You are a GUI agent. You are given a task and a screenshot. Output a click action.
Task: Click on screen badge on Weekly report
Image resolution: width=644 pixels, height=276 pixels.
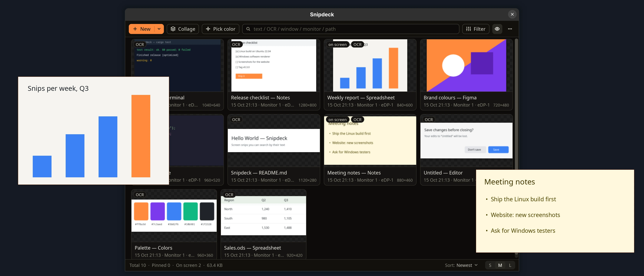click(x=338, y=45)
